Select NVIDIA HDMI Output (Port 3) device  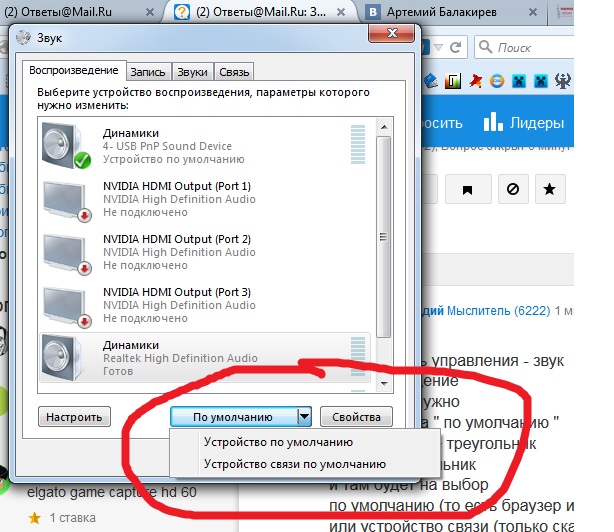point(204,305)
